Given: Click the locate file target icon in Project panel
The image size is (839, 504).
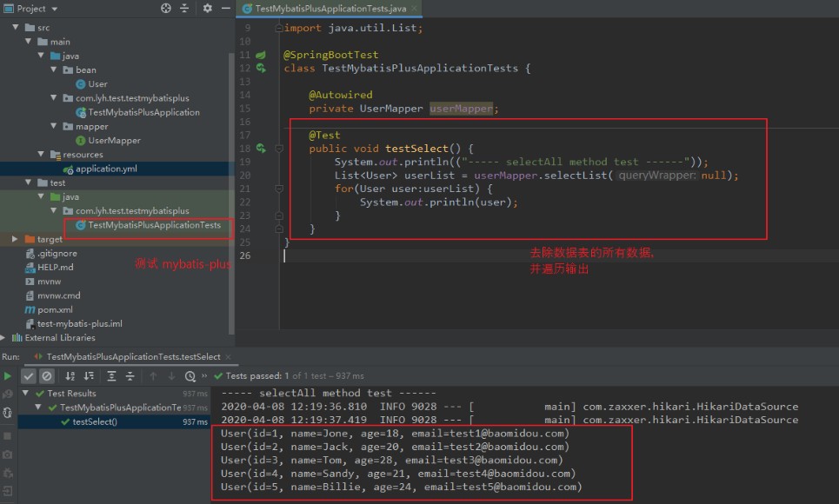Looking at the screenshot, I should 166,9.
